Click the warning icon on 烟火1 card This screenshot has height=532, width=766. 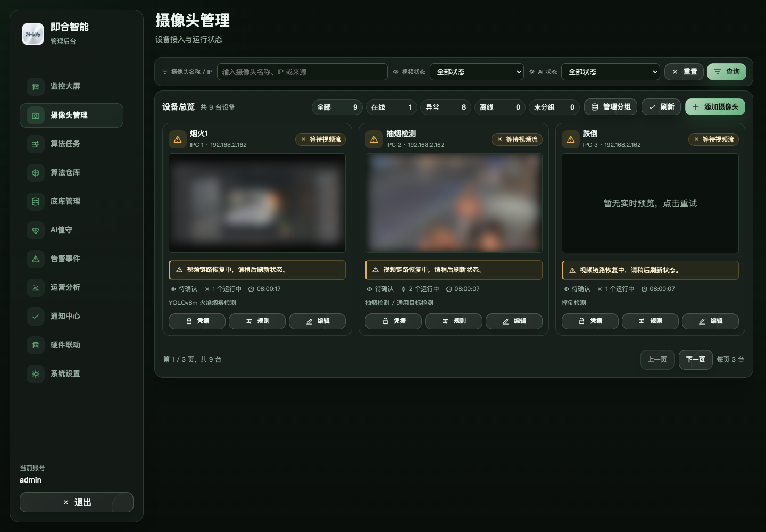click(x=178, y=139)
